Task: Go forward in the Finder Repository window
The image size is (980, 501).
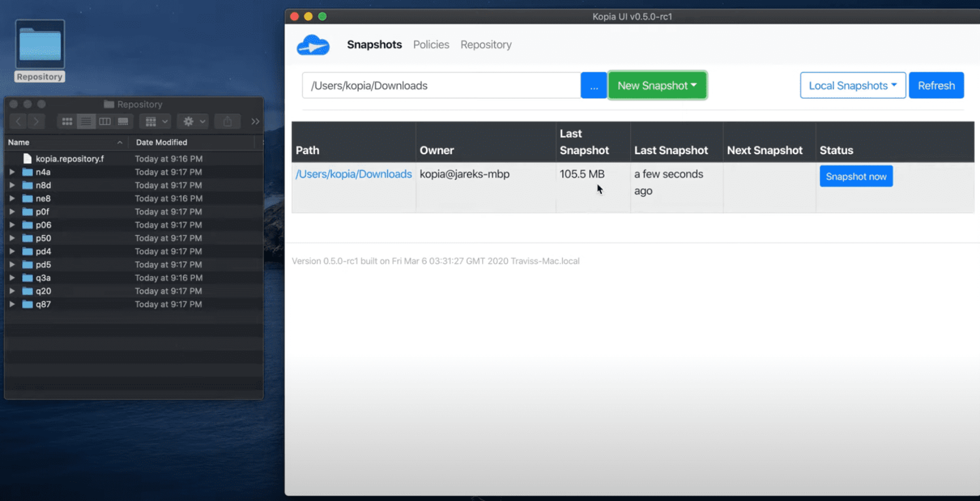Action: click(x=36, y=121)
